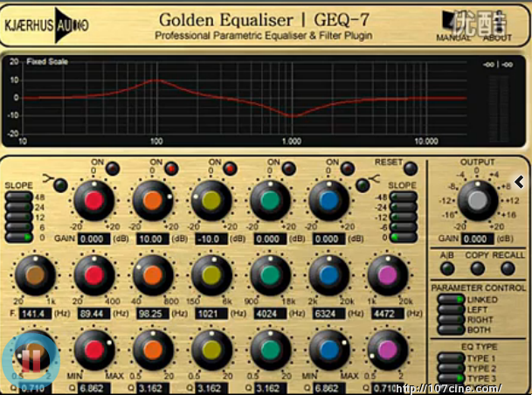Toggle the ON LED above orange gain knob

[171, 168]
